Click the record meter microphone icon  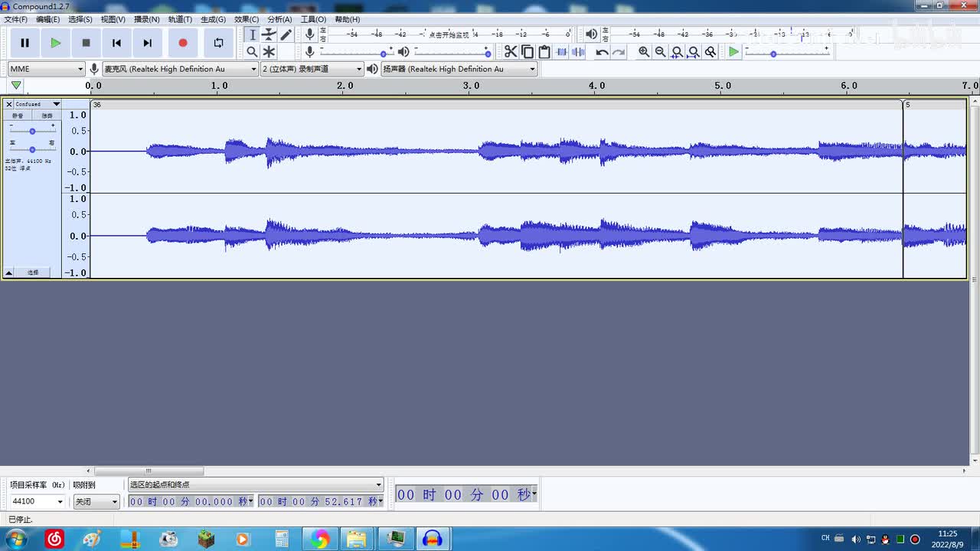tap(309, 34)
